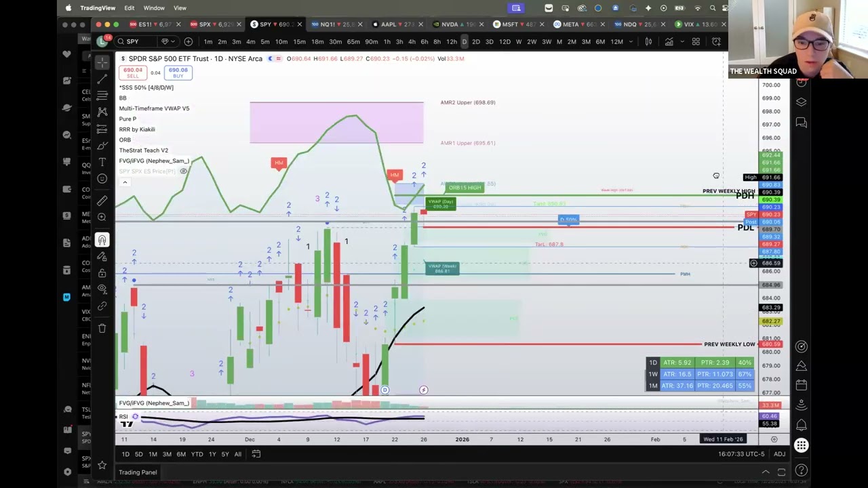The height and width of the screenshot is (488, 868).
Task: Set date range to 1Y
Action: (212, 454)
